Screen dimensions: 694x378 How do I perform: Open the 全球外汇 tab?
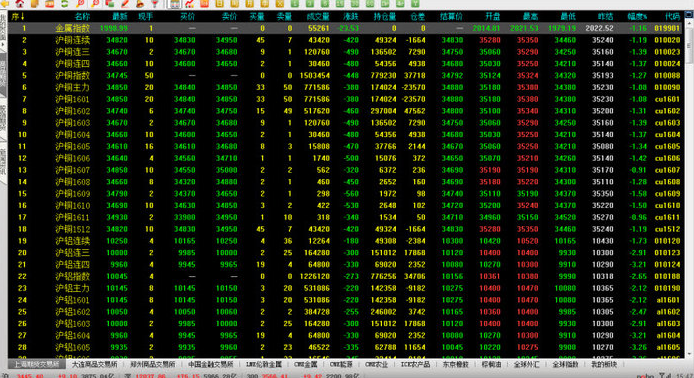(526, 364)
